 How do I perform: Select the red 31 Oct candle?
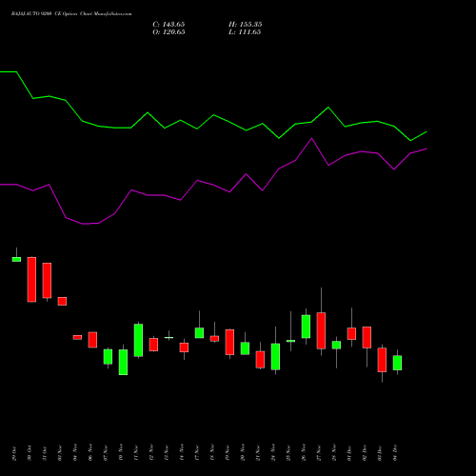click(47, 281)
